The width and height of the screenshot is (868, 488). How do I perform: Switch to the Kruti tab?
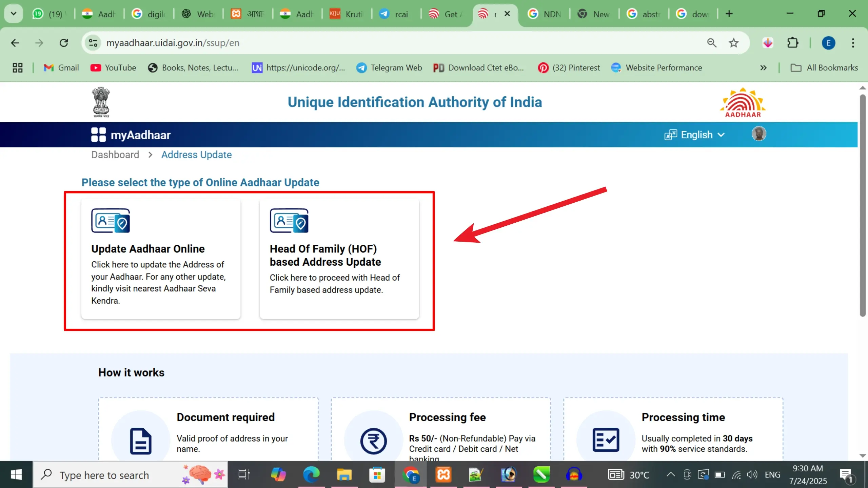[347, 14]
